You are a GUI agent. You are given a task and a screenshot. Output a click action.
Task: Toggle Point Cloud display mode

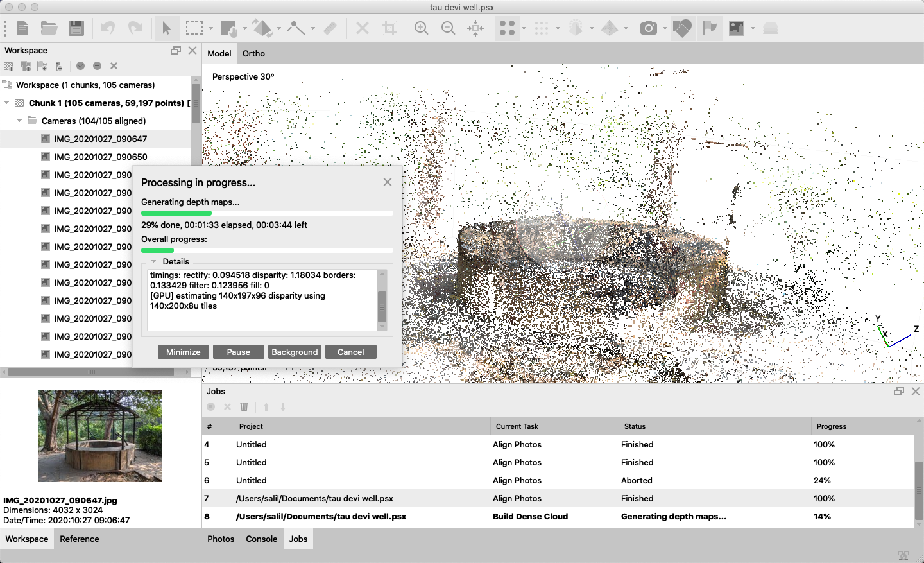(x=508, y=28)
